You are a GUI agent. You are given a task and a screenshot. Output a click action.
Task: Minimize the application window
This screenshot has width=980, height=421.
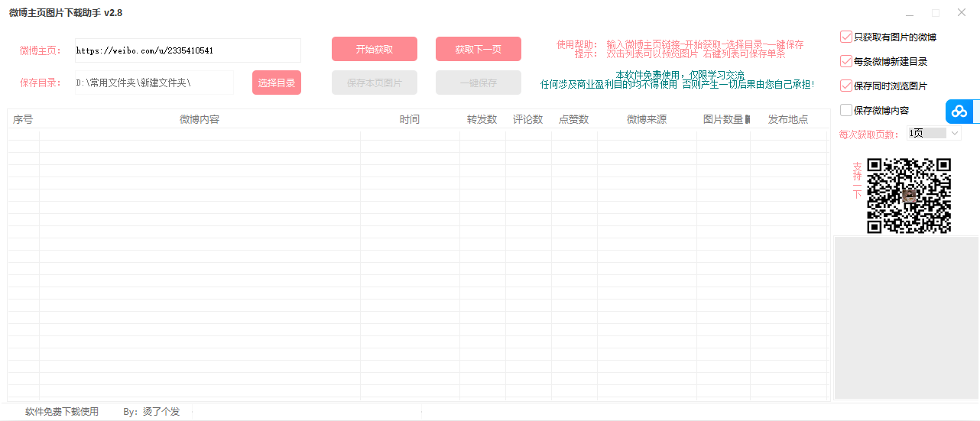pos(910,13)
